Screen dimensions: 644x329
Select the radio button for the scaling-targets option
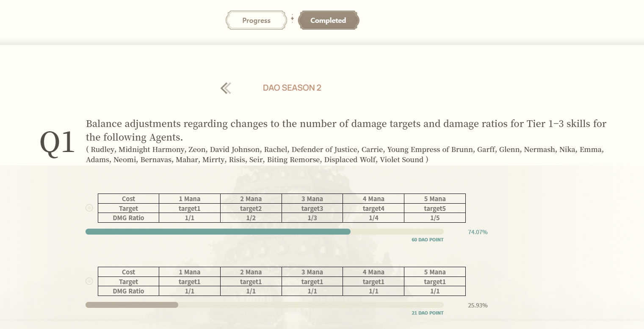[x=89, y=208]
